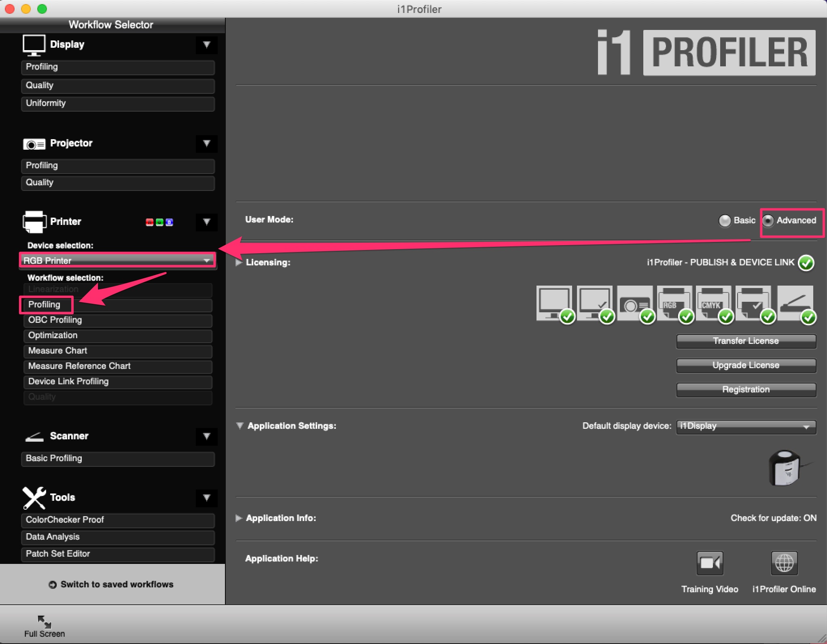Screen dimensions: 827x644
Task: Open Printer Profiling workflow
Action: [45, 305]
